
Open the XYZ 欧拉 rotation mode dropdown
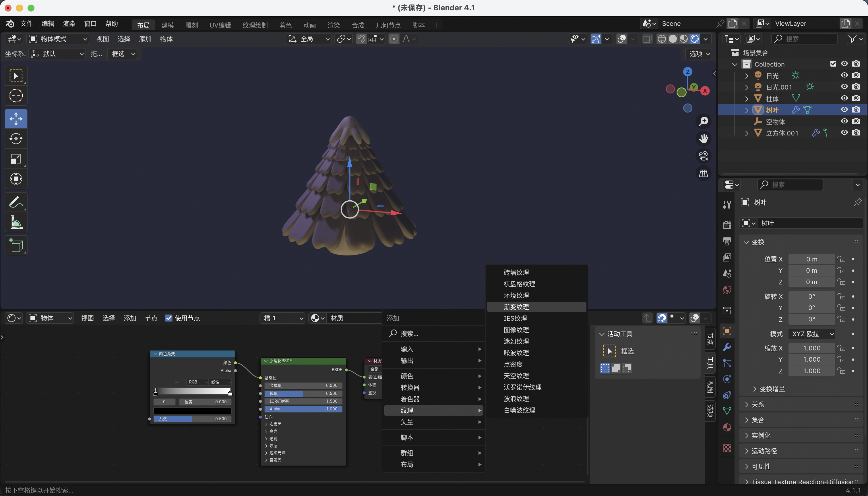click(812, 334)
